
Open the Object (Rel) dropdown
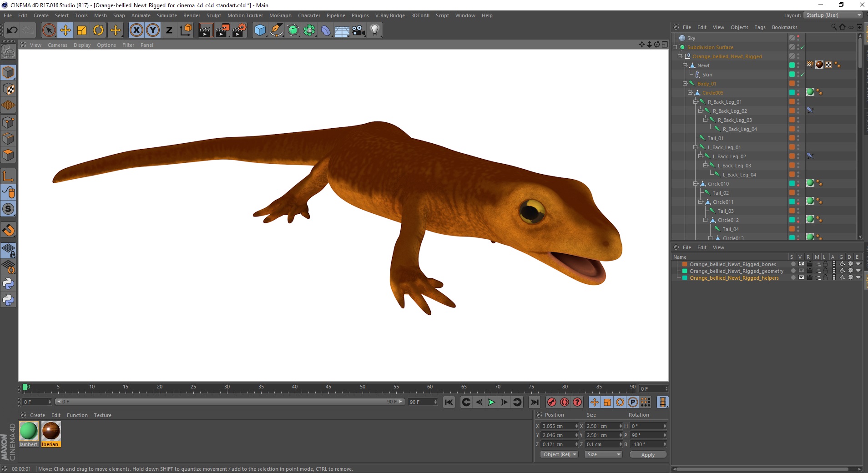pyautogui.click(x=560, y=454)
